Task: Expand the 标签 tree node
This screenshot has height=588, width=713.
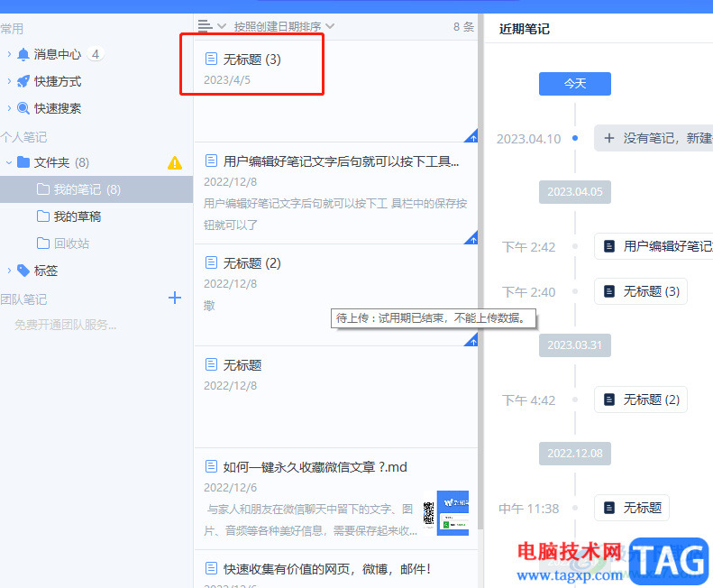Action: (x=9, y=271)
